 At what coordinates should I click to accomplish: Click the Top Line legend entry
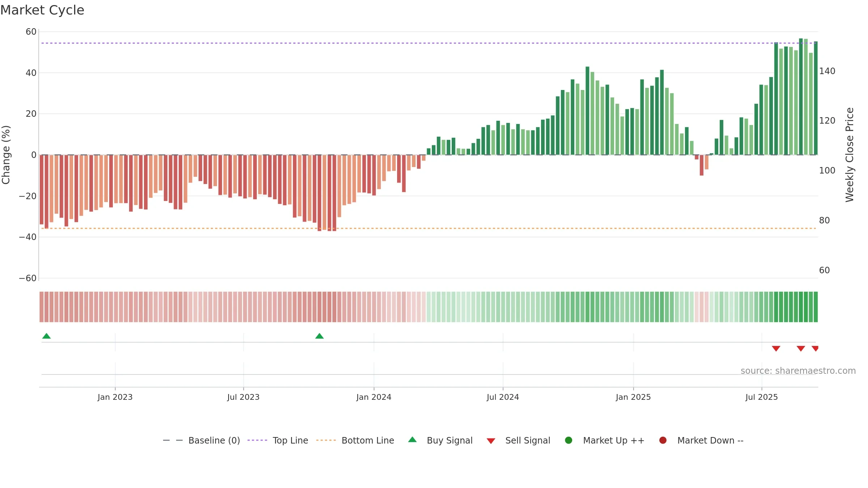[x=278, y=440]
